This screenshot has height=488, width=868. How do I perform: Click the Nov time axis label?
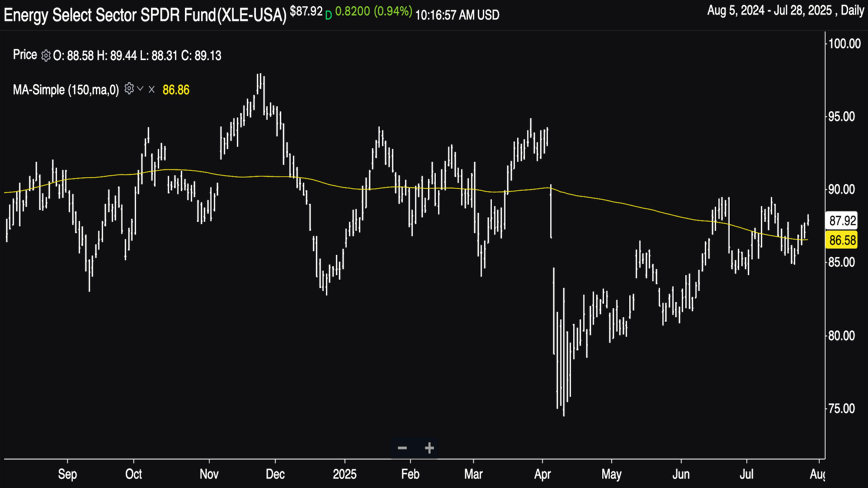tap(209, 474)
